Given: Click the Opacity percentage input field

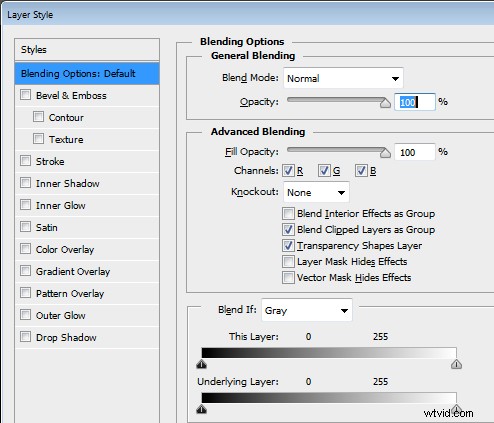Looking at the screenshot, I should coord(415,102).
